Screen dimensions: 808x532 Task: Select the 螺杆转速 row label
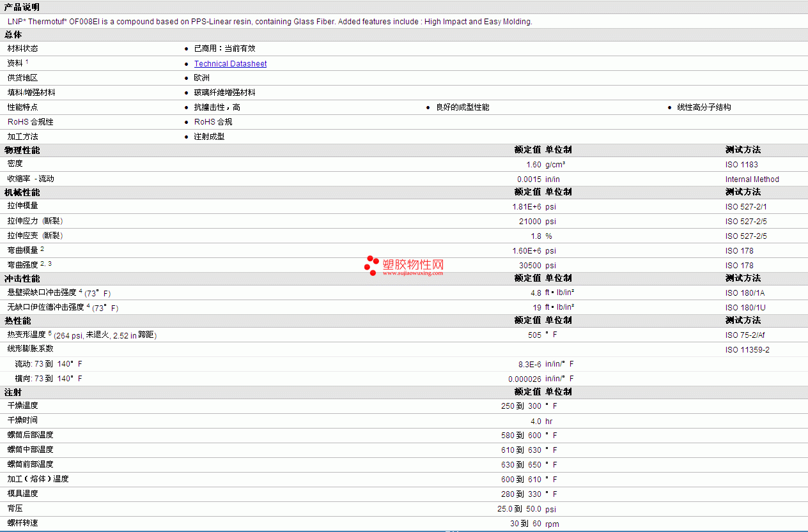click(23, 523)
